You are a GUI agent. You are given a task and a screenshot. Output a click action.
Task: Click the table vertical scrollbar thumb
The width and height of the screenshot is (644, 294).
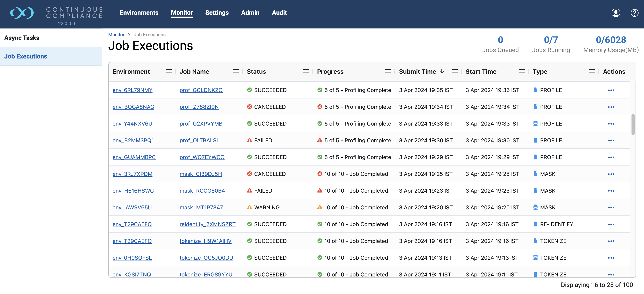click(x=633, y=124)
